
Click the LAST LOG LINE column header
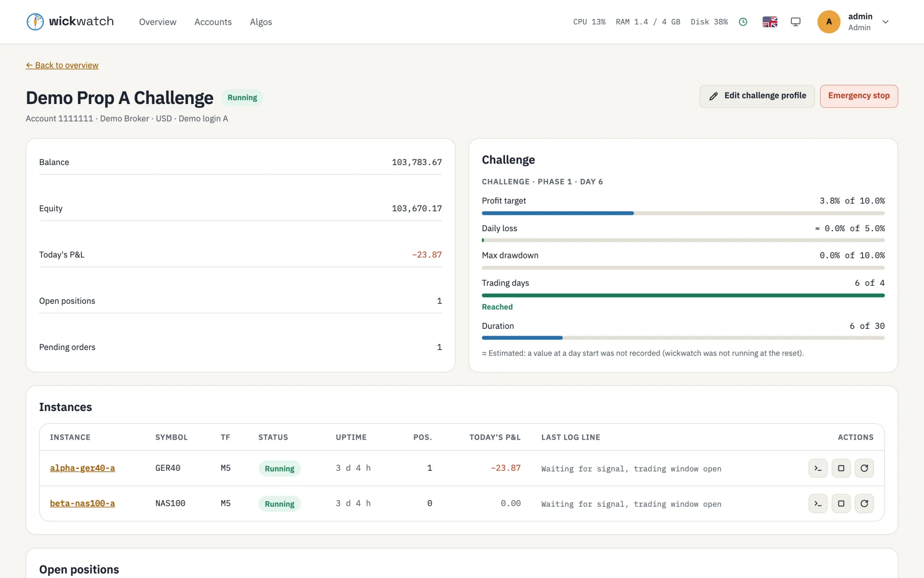tap(571, 437)
